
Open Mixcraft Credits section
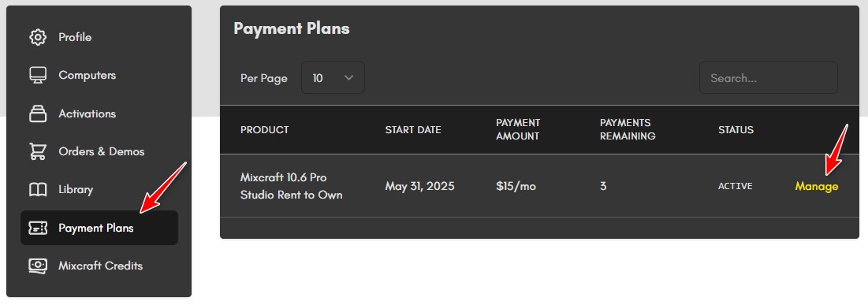pos(99,266)
